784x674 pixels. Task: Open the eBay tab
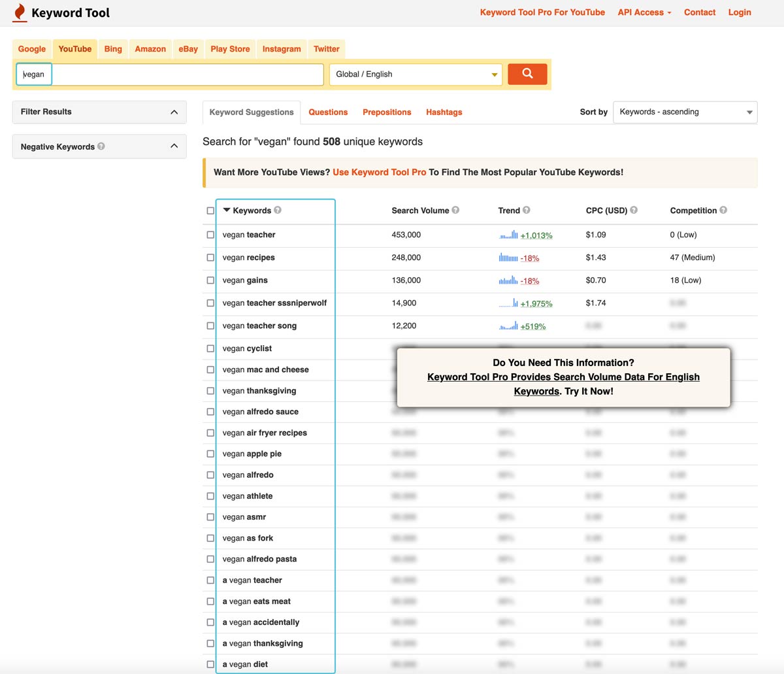(188, 49)
